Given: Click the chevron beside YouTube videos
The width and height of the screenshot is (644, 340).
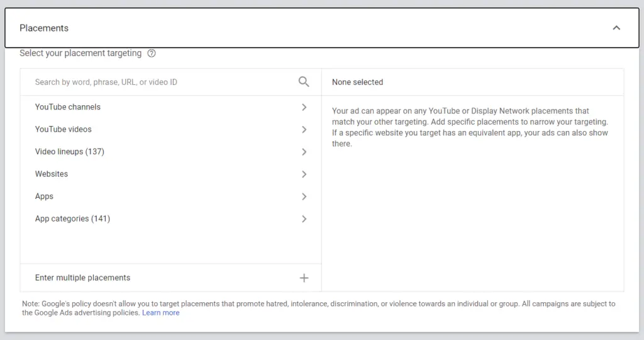Looking at the screenshot, I should (x=304, y=130).
